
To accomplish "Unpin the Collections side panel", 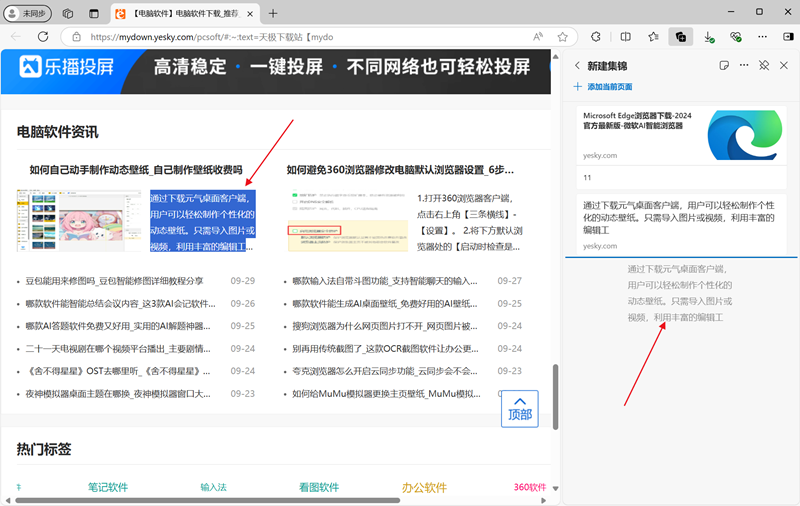I will (763, 65).
